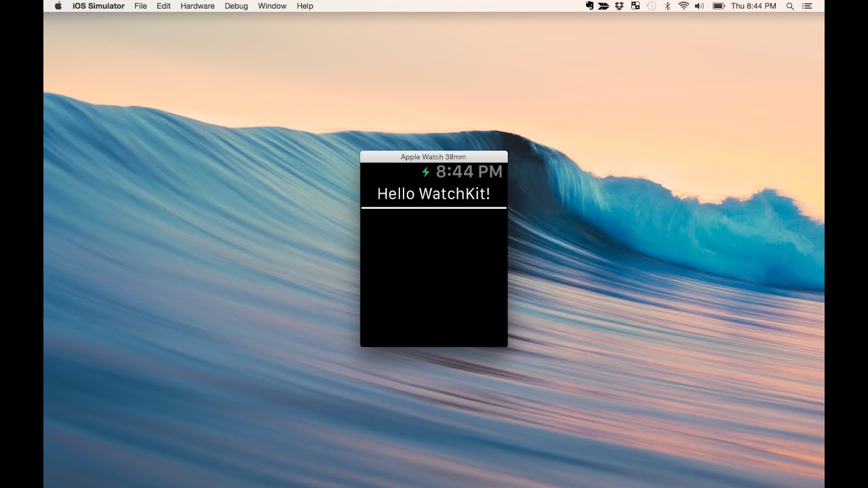Viewport: 868px width, 488px height.
Task: Click the arrow-shaped menu bar icon beside Evernote
Action: coord(604,6)
